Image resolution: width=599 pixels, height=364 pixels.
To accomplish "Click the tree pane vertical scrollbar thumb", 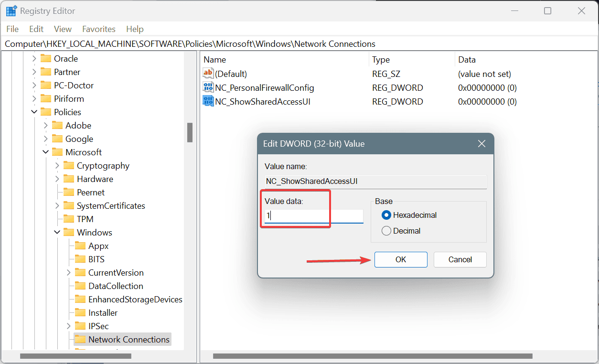I will [190, 132].
